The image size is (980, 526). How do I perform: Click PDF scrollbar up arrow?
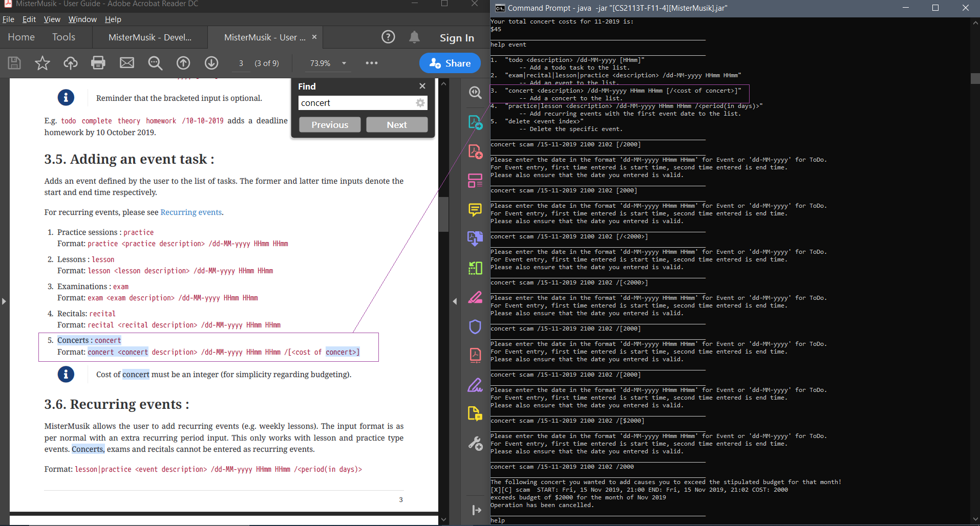(443, 83)
